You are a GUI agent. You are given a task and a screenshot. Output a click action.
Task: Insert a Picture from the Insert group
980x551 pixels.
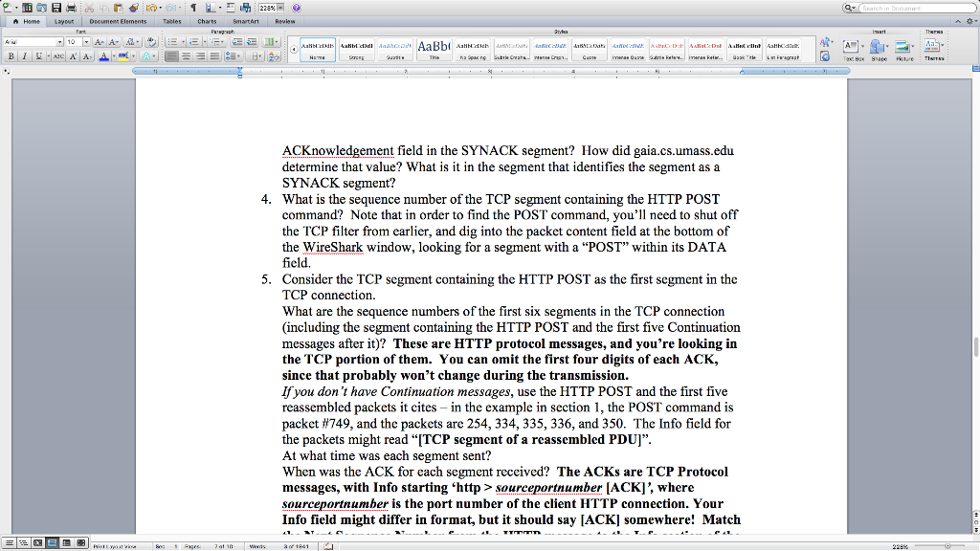(x=902, y=45)
